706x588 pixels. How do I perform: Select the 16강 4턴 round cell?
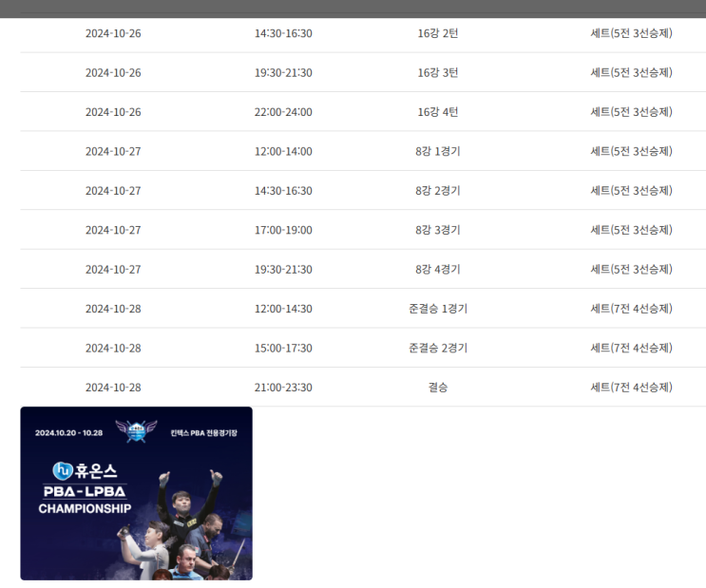click(438, 112)
